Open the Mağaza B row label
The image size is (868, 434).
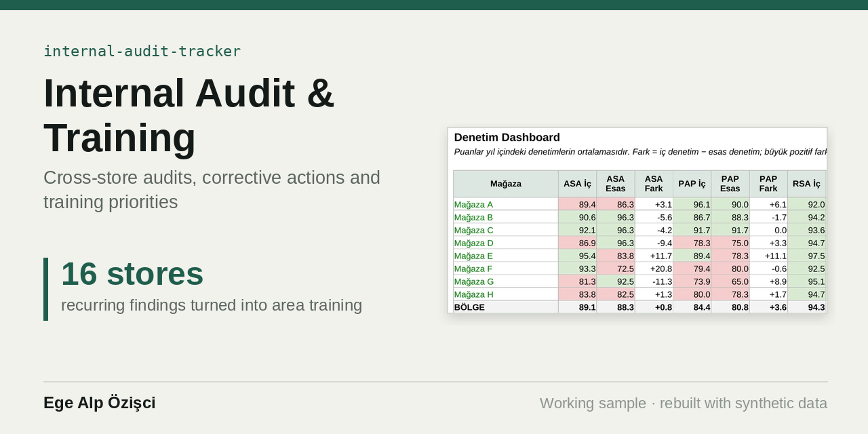[473, 218]
